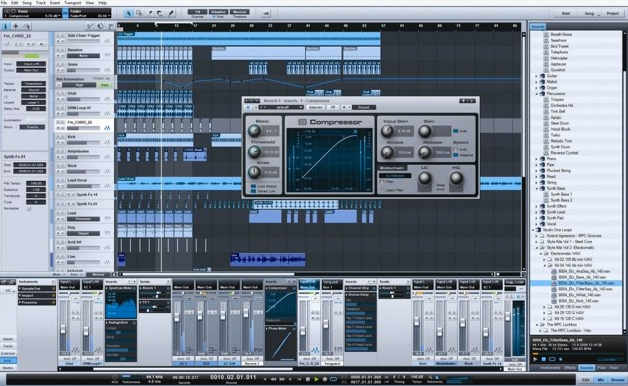Toggle the Snap checkbox in the toolbar

pos(214,17)
